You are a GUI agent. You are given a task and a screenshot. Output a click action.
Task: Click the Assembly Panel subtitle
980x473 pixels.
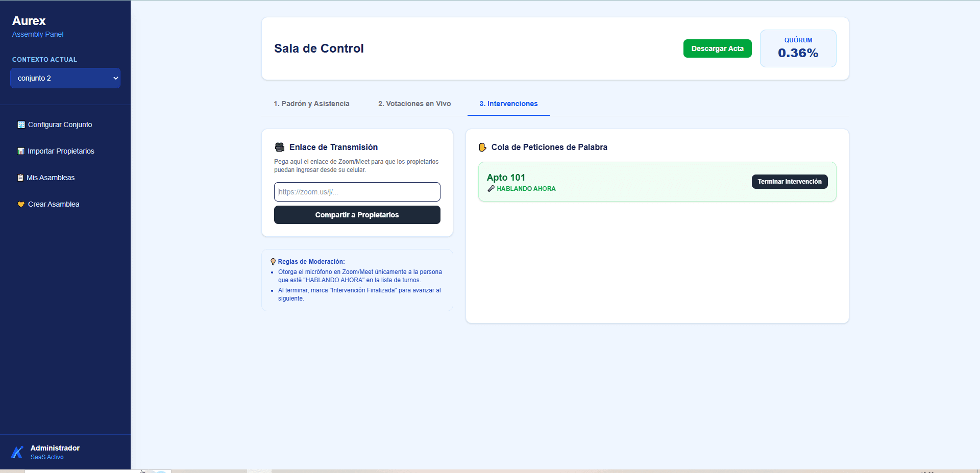[x=38, y=34]
